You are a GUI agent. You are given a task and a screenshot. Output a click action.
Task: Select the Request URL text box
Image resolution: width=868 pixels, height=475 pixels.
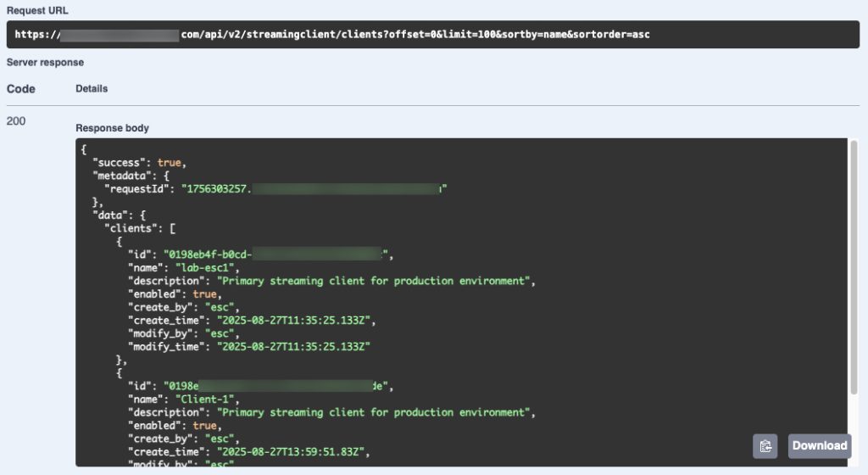tap(433, 34)
